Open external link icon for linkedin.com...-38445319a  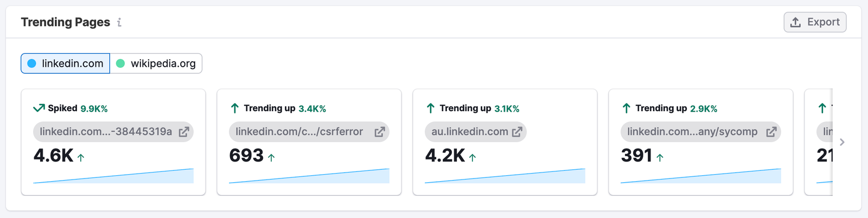[184, 132]
